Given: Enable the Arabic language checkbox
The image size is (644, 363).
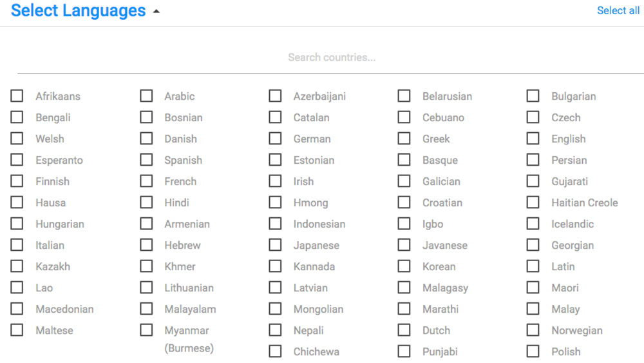Looking at the screenshot, I should pyautogui.click(x=147, y=96).
